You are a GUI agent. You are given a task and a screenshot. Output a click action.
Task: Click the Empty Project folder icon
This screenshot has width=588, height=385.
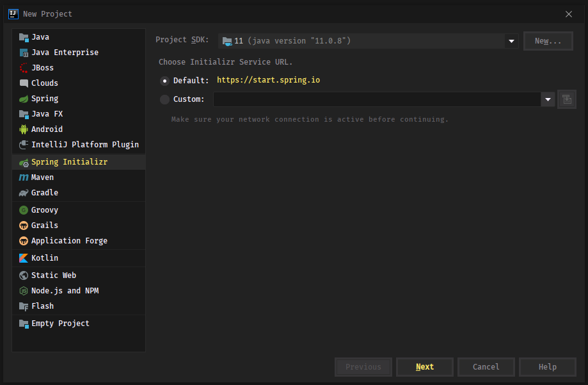point(24,324)
